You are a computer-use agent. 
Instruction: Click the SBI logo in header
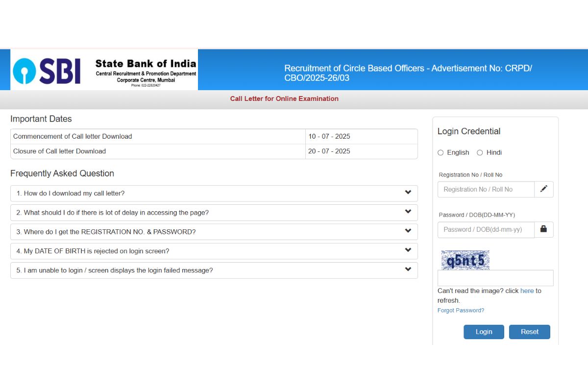tap(47, 72)
